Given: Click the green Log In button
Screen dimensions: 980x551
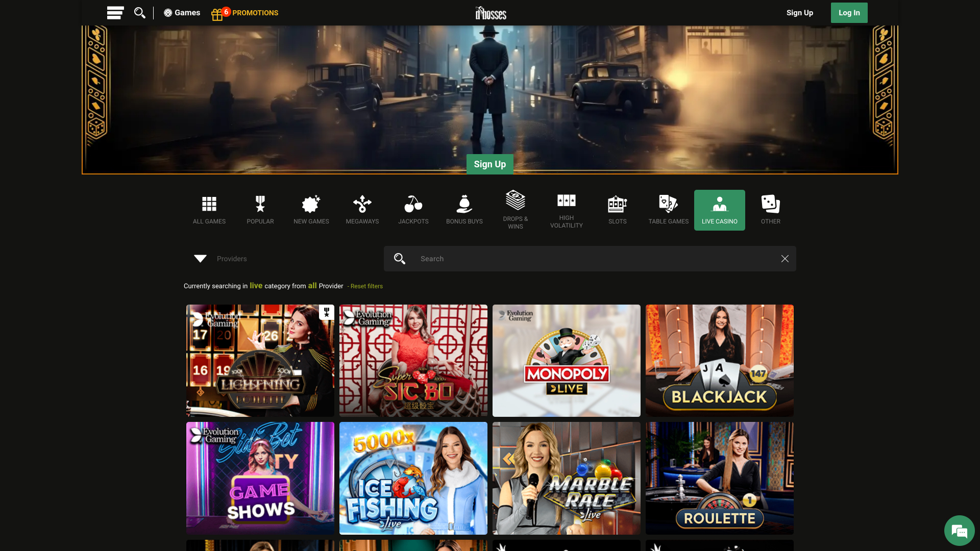Looking at the screenshot, I should [849, 13].
